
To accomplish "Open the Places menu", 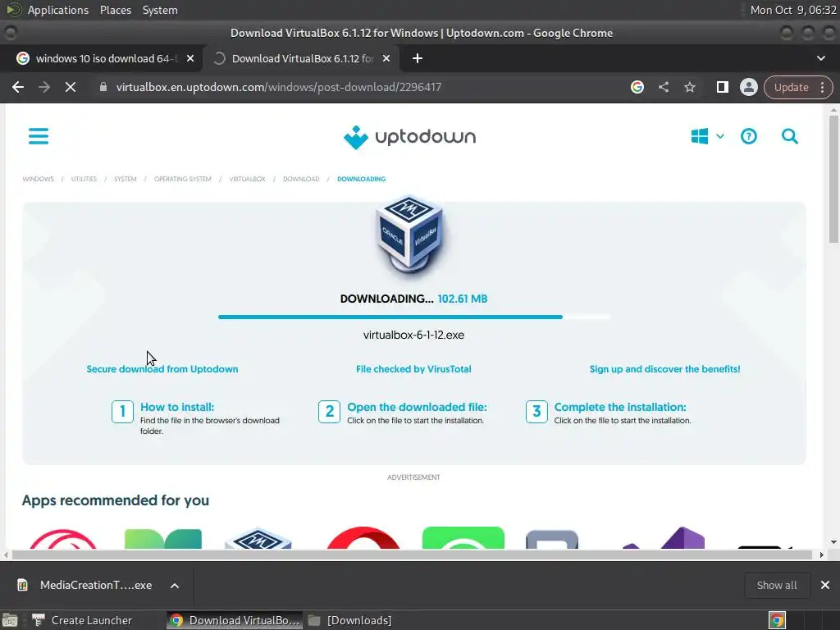I will tap(116, 10).
